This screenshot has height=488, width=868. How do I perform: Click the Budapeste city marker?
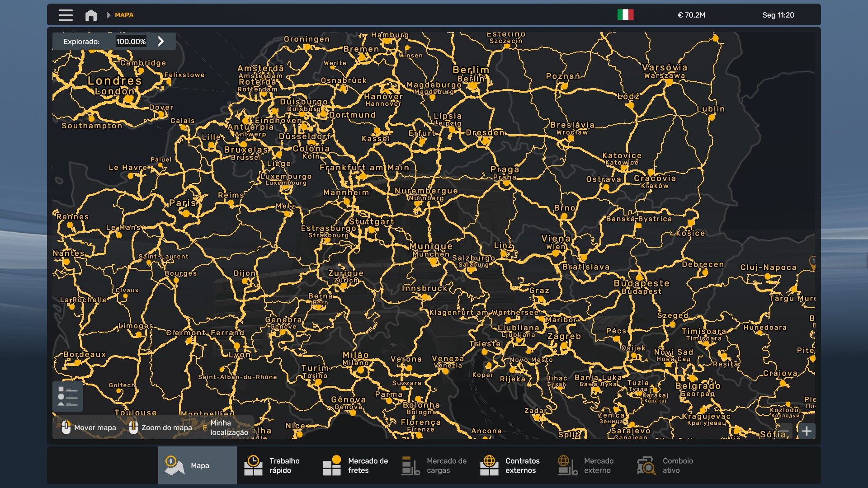[639, 277]
